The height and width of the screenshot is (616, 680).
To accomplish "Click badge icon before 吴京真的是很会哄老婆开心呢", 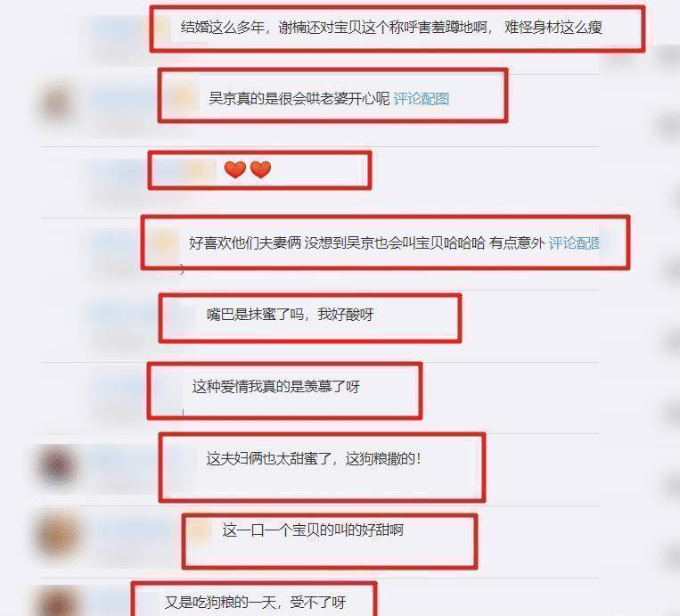I will coord(183,98).
